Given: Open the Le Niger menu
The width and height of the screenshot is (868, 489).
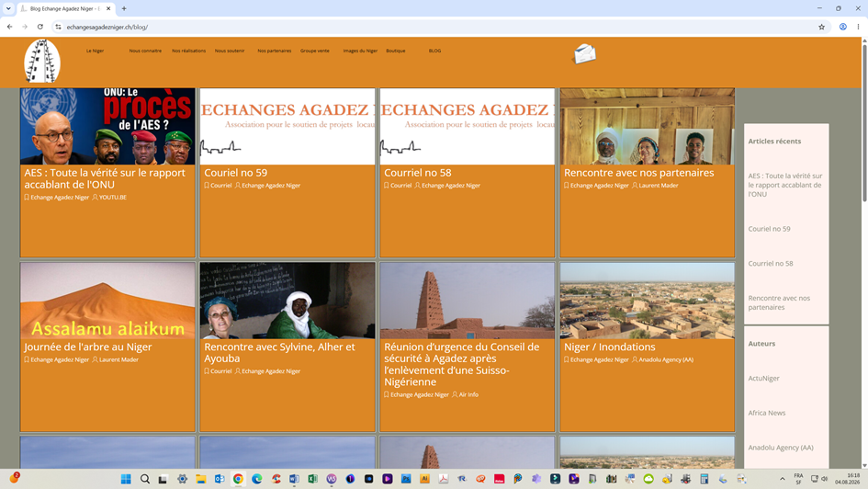Looking at the screenshot, I should [95, 51].
